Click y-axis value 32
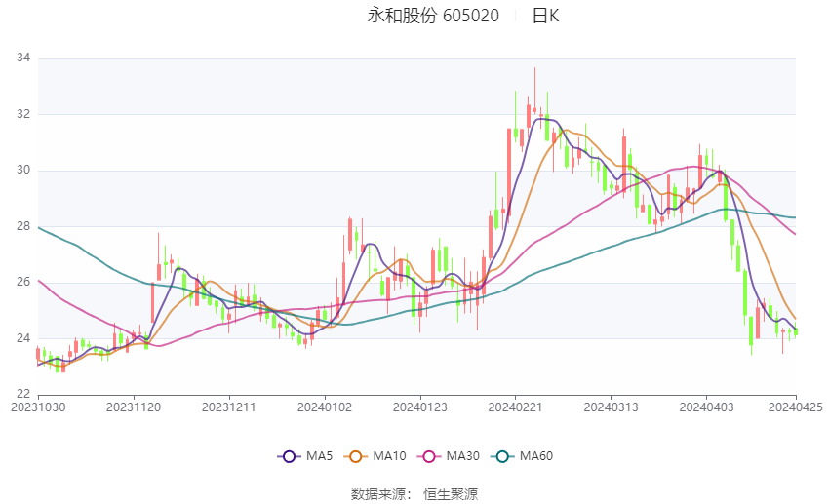The image size is (829, 504). (23, 114)
